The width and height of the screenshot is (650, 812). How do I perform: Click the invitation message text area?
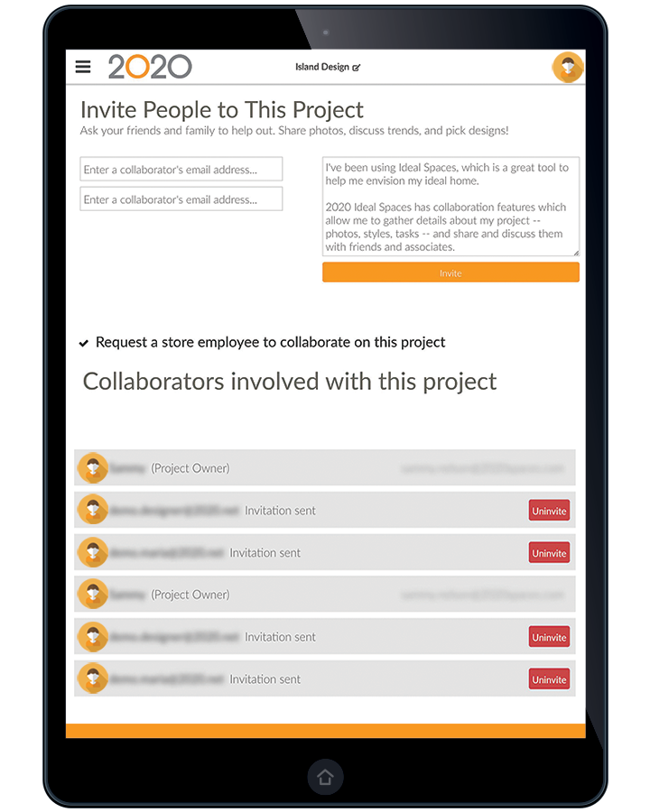point(450,207)
